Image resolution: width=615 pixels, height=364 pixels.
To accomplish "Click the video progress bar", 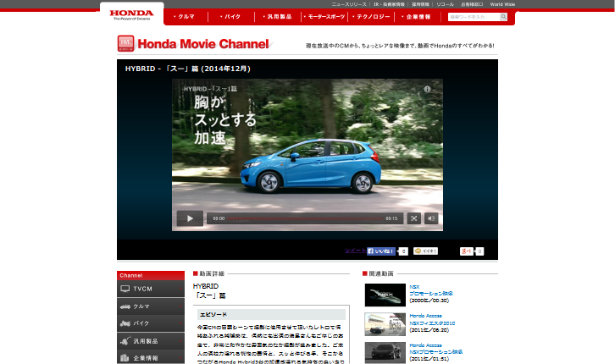I will [305, 218].
